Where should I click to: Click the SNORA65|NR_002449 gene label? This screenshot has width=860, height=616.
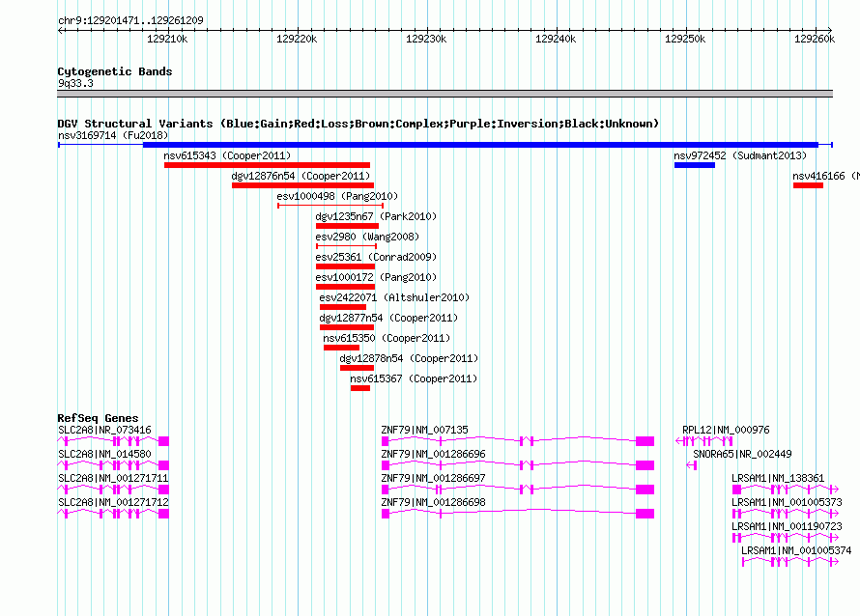coord(743,455)
